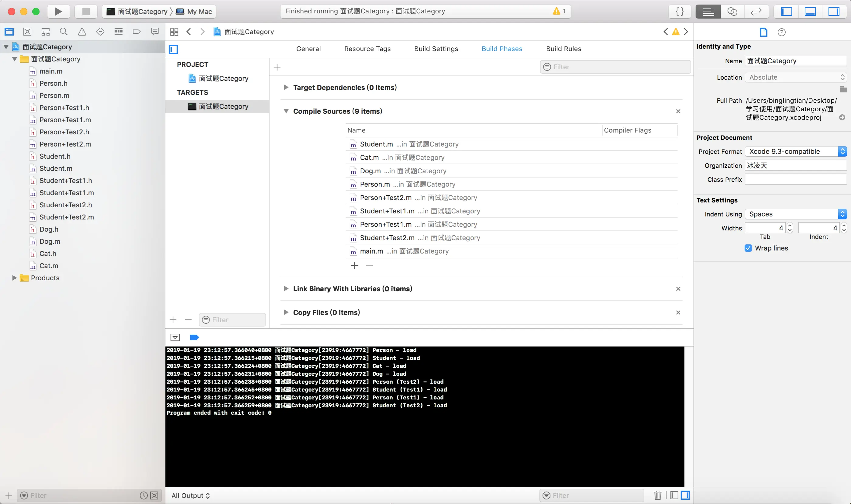
Task: Open the Breakpoint navigator icon
Action: (x=136, y=32)
